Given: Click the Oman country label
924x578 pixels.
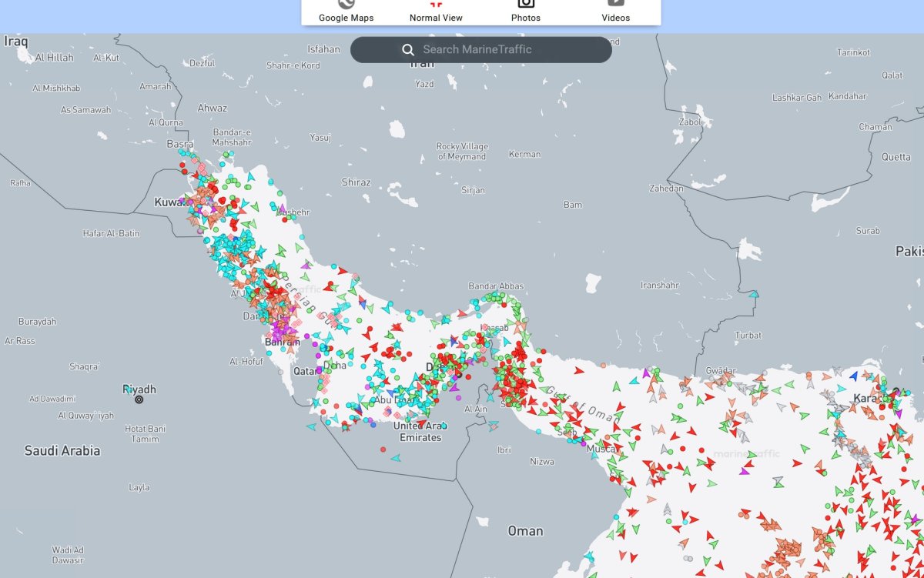Looking at the screenshot, I should (x=525, y=531).
